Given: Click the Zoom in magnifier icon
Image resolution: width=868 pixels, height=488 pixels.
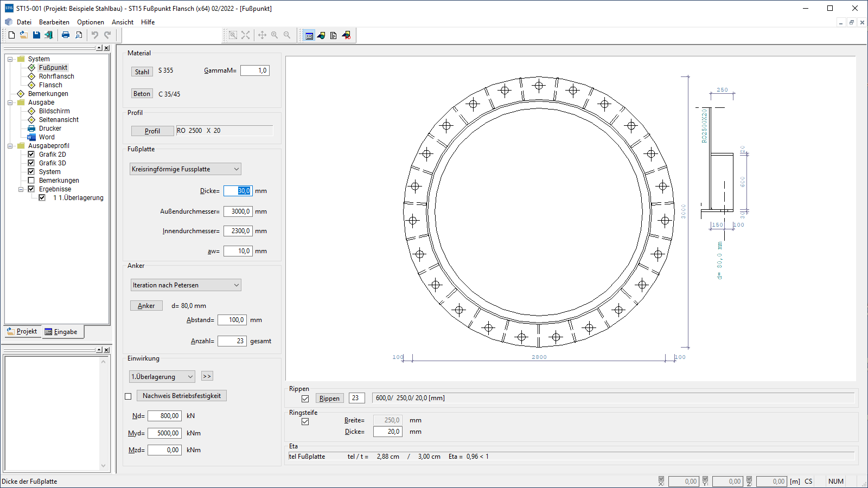Looking at the screenshot, I should (x=275, y=35).
